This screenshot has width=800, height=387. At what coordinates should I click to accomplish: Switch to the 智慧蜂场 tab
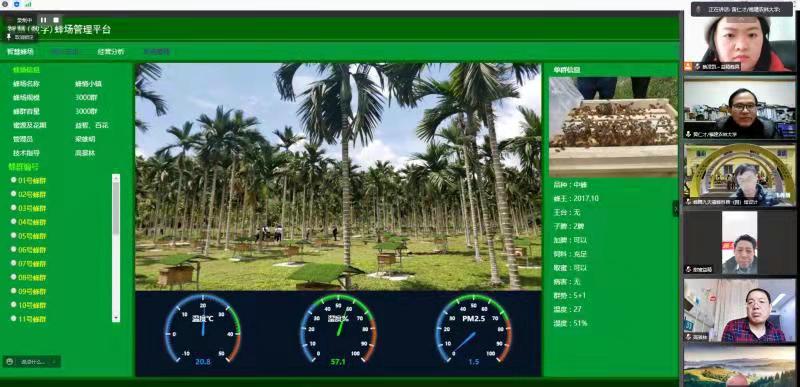coord(20,51)
